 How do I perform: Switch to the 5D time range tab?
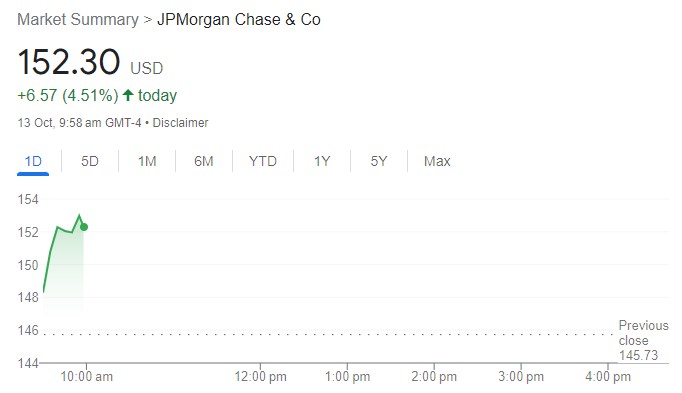(x=90, y=161)
